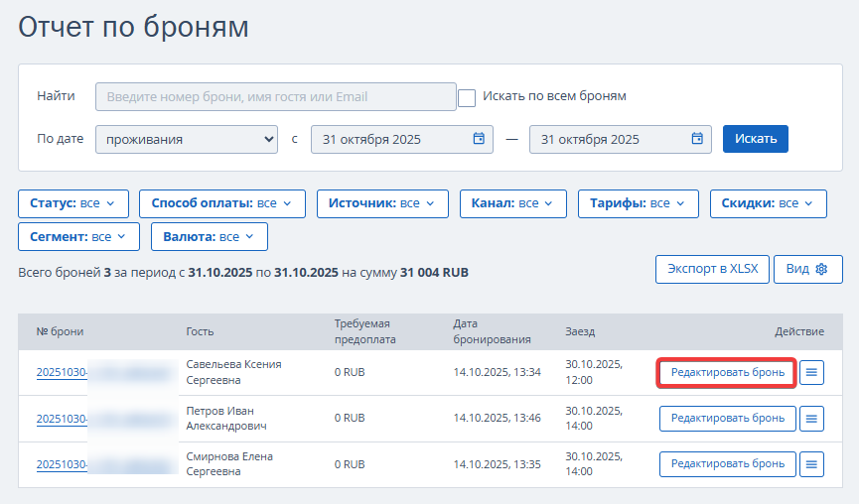
Task: Click Экспорт в XLSX button
Action: pyautogui.click(x=712, y=269)
